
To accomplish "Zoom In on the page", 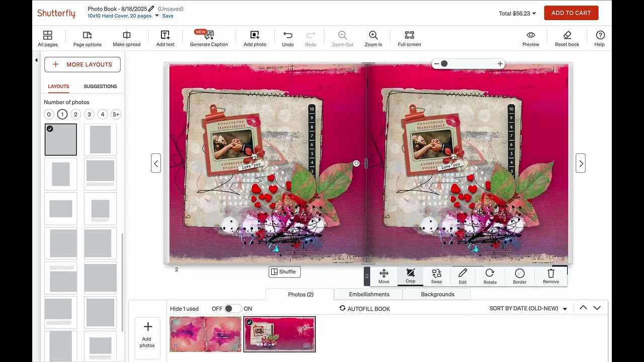I will pyautogui.click(x=373, y=38).
